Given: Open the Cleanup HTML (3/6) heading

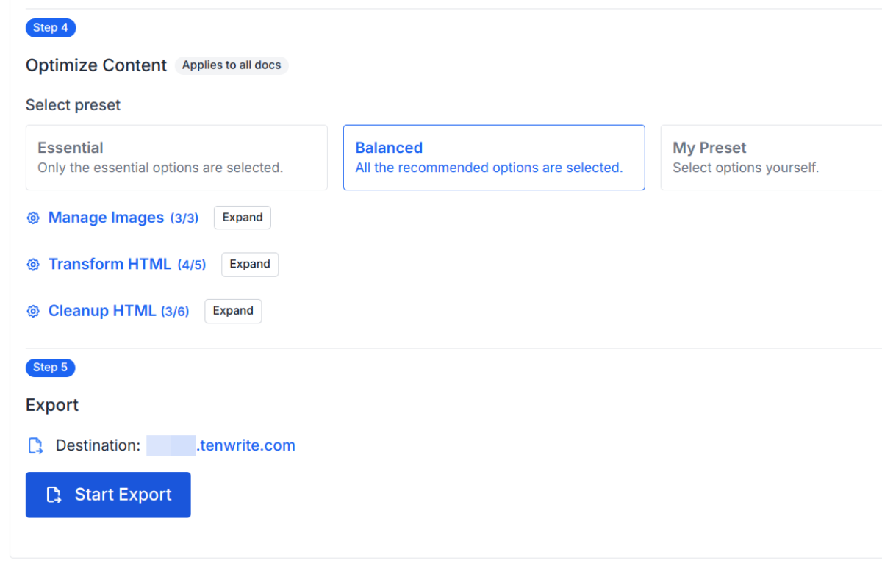Looking at the screenshot, I should point(119,311).
